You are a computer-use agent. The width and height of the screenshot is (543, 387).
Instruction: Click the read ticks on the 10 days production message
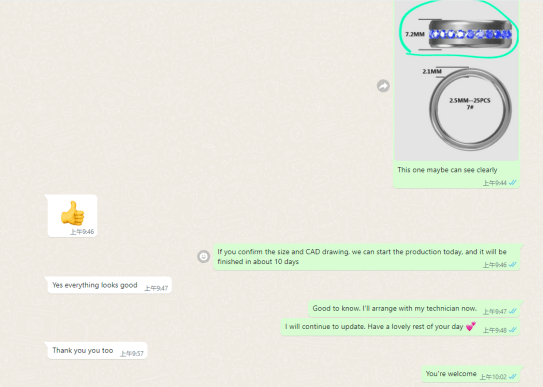point(513,265)
